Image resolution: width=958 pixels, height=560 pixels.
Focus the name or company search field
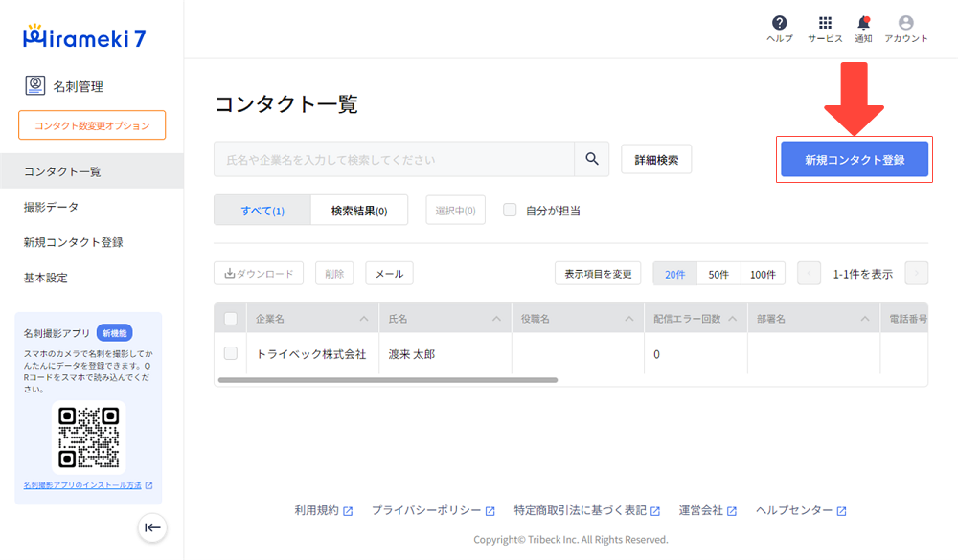394,160
